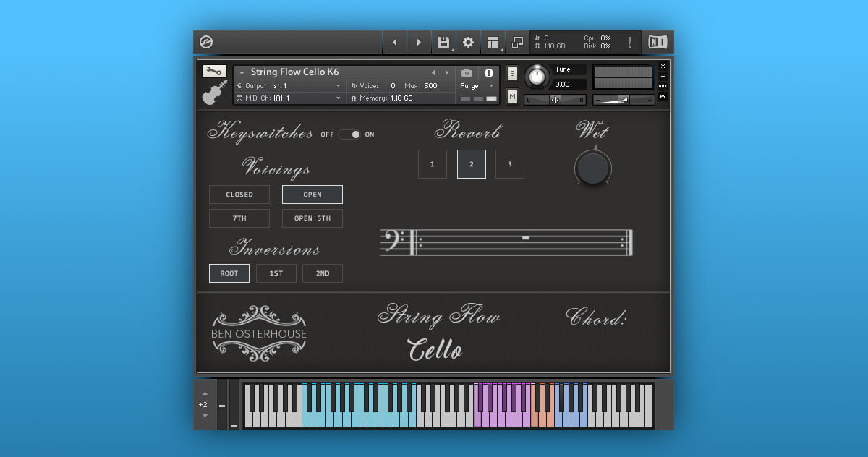This screenshot has width=868, height=457.
Task: Show instrument info icon
Action: coord(489,73)
